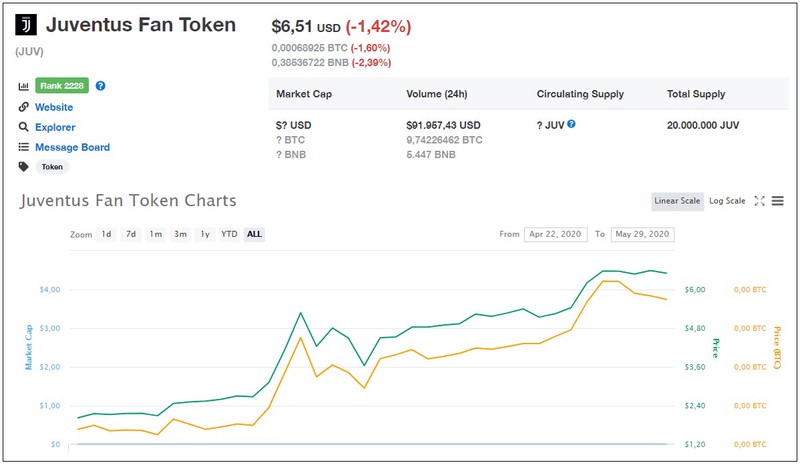Set chart zoom to ALL
The image size is (800, 465).
click(x=254, y=234)
